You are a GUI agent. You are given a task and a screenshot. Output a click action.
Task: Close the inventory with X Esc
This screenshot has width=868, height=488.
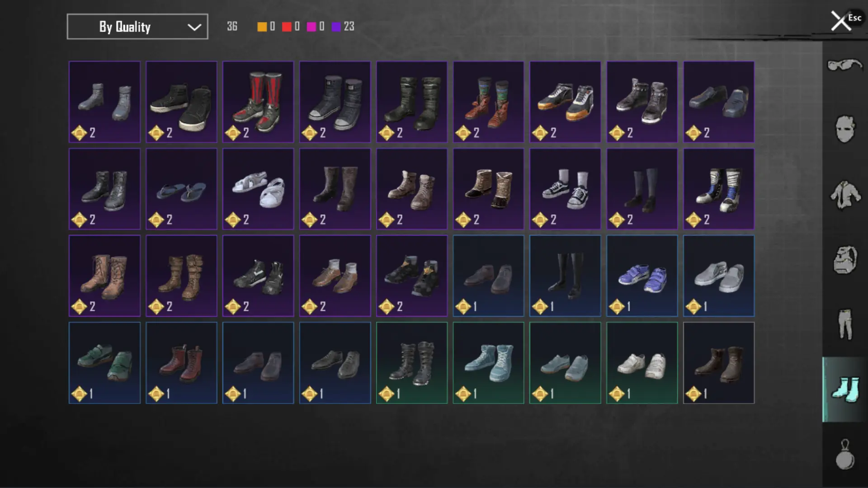[x=845, y=21]
